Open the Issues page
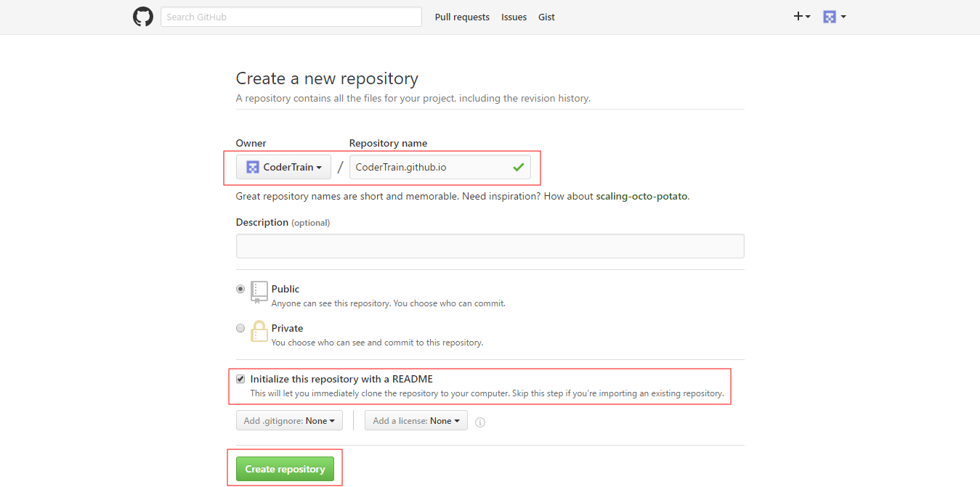Viewport: 980px width, 487px height. [514, 17]
